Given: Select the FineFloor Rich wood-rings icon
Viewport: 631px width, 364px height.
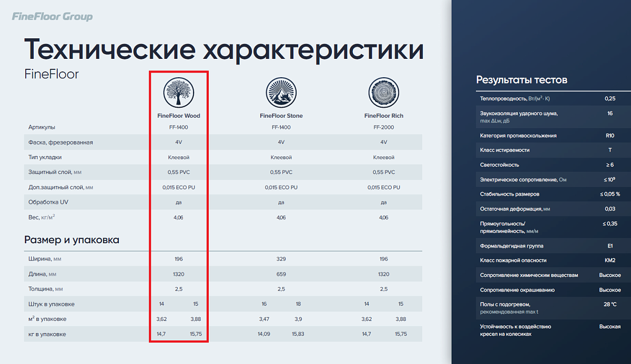Looking at the screenshot, I should coord(383,91).
